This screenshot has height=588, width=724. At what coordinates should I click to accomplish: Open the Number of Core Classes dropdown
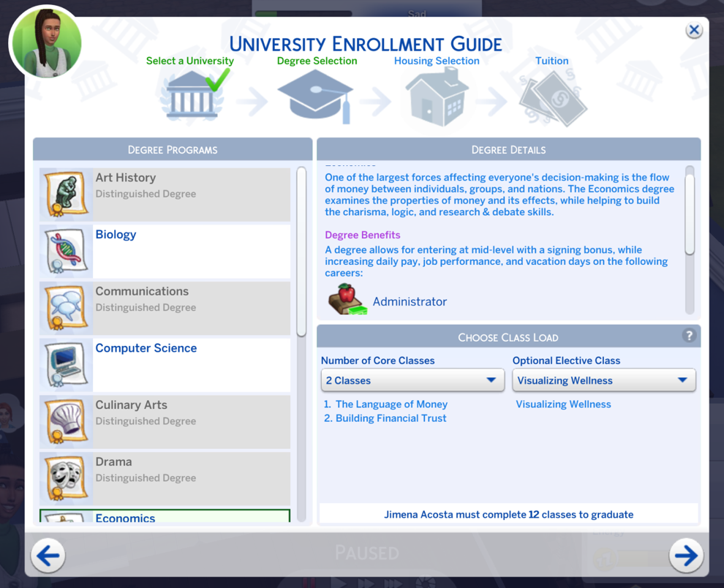(x=412, y=380)
